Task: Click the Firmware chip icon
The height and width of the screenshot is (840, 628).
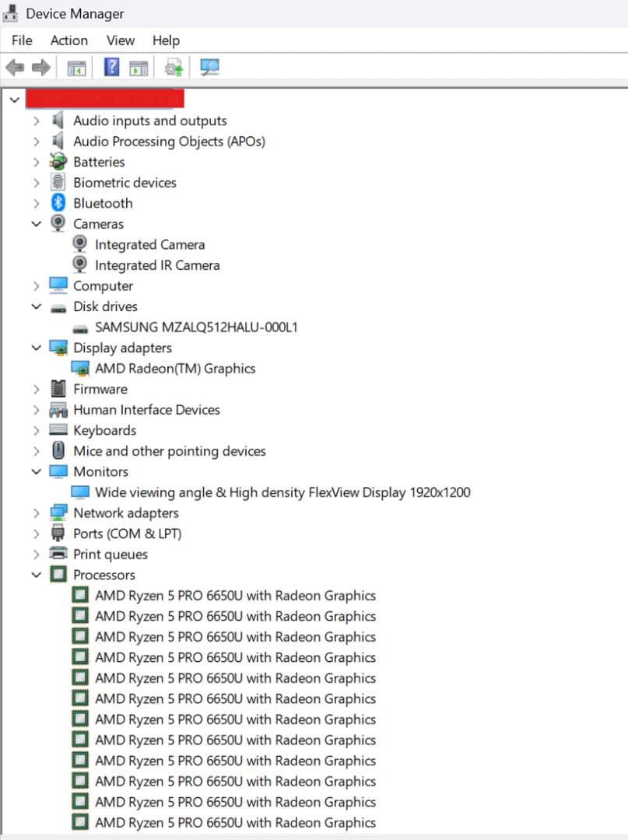Action: click(x=58, y=388)
